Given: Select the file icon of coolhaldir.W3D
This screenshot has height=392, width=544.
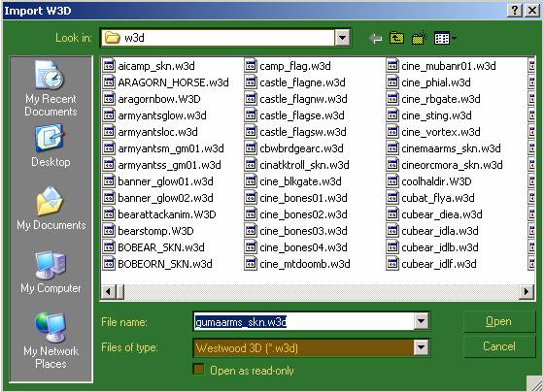Looking at the screenshot, I should tap(392, 181).
